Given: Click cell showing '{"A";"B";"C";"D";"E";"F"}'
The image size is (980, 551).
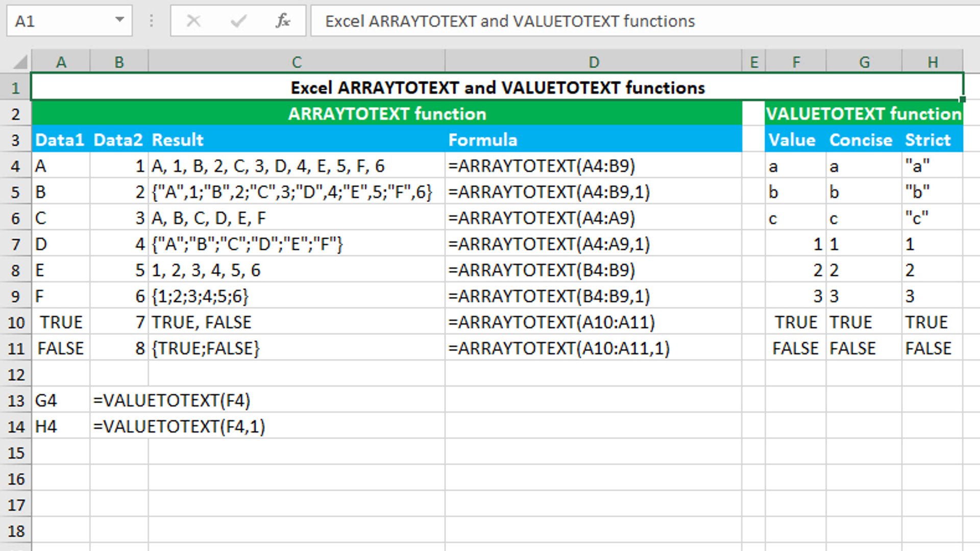Looking at the screenshot, I should (297, 244).
